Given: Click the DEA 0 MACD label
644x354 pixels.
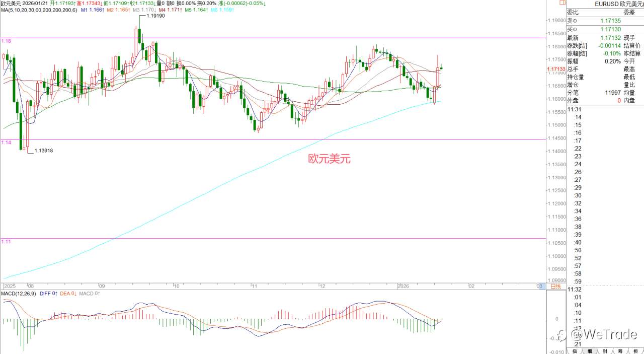Looking at the screenshot, I should pyautogui.click(x=69, y=293).
